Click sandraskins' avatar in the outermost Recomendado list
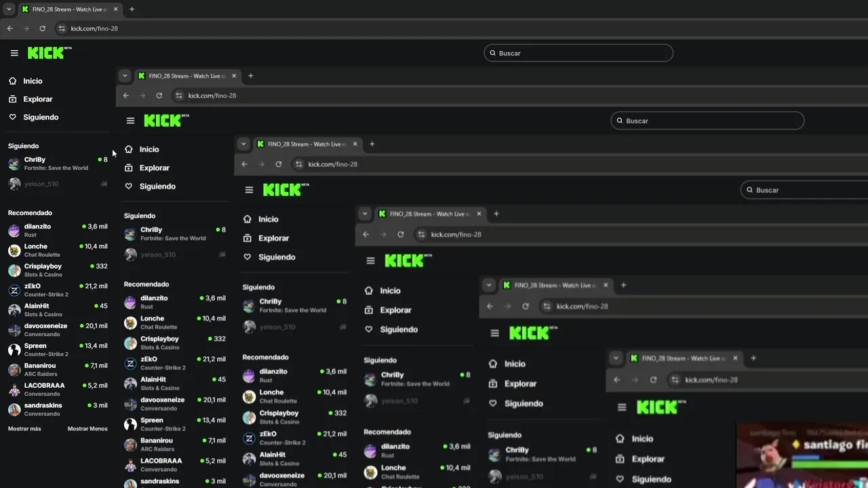The image size is (868, 488). click(x=14, y=409)
